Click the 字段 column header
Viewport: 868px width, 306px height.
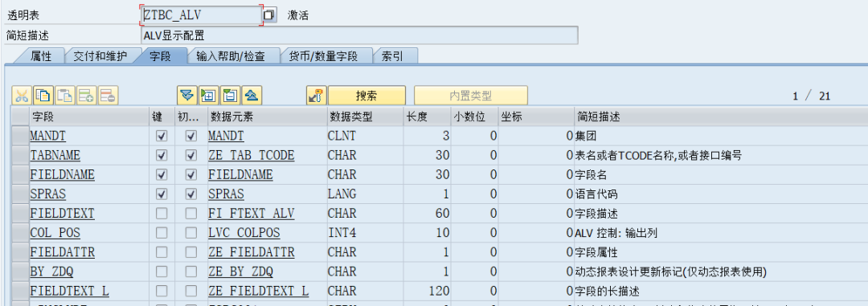pyautogui.click(x=88, y=116)
